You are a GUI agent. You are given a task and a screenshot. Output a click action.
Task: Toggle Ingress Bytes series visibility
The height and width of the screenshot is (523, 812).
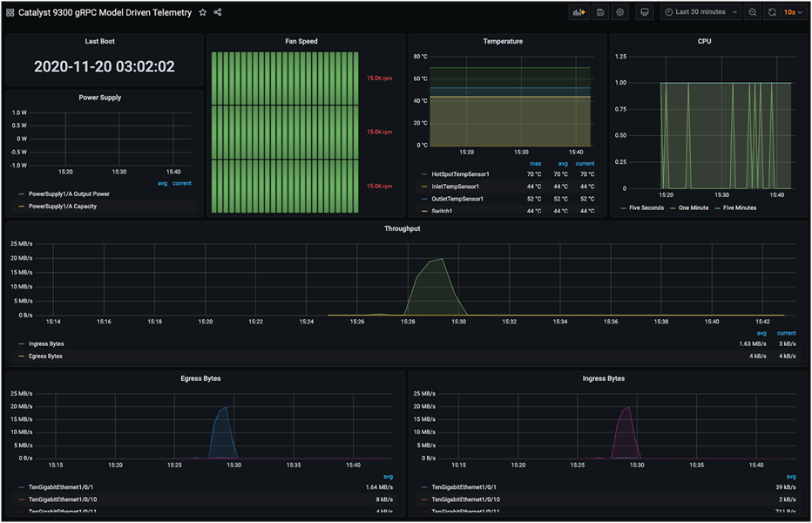pyautogui.click(x=46, y=343)
